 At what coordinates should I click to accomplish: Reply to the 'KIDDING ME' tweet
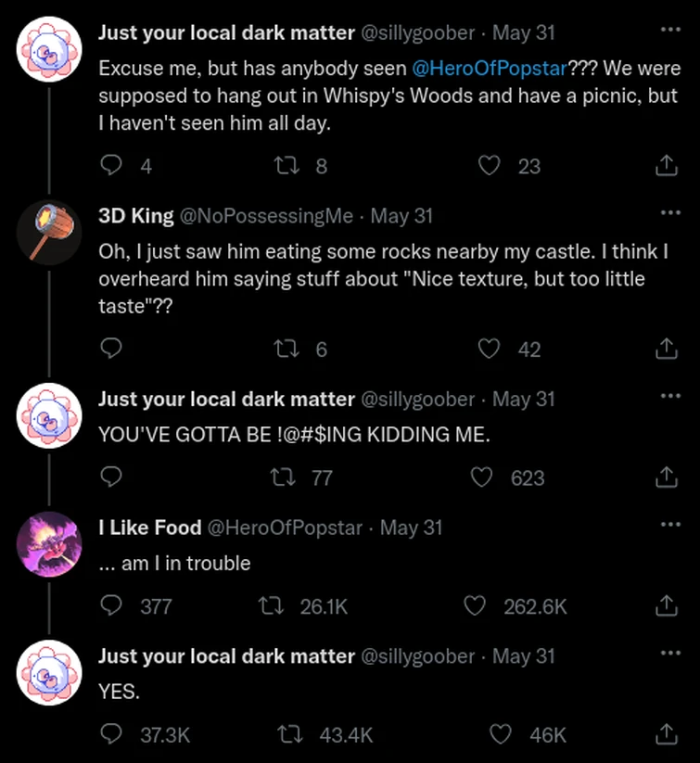[110, 477]
